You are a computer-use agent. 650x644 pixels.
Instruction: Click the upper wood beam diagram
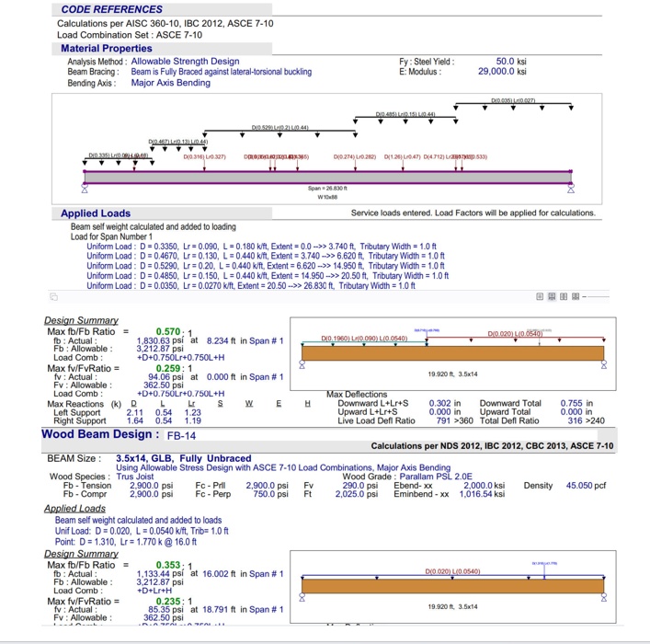(x=452, y=353)
